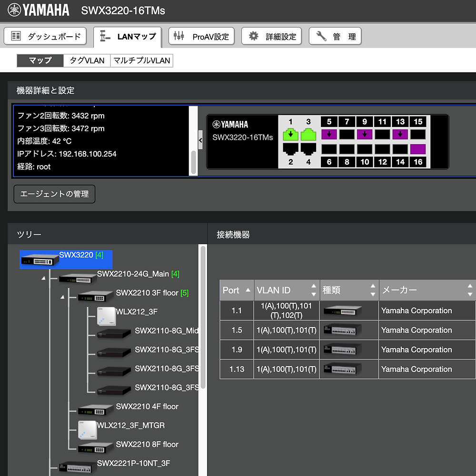The width and height of the screenshot is (476, 476).
Task: Select SWX2210 4F floor in the tree
Action: coord(147,407)
